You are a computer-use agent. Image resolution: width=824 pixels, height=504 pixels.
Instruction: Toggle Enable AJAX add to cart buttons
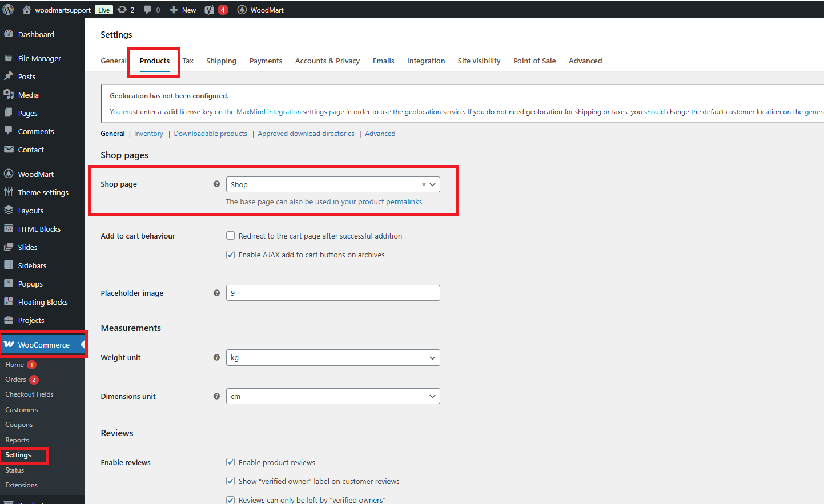231,255
